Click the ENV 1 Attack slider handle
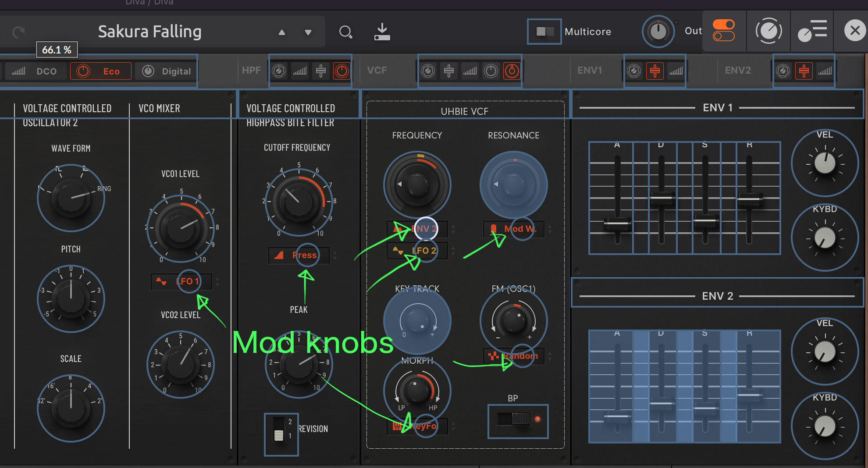Viewport: 868px width, 468px height. 617,223
